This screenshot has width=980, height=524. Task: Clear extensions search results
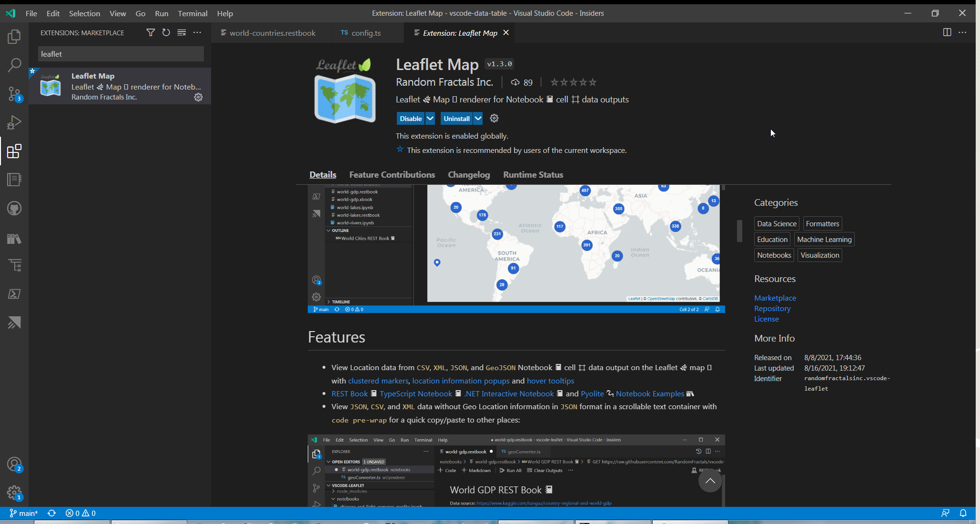pos(182,32)
